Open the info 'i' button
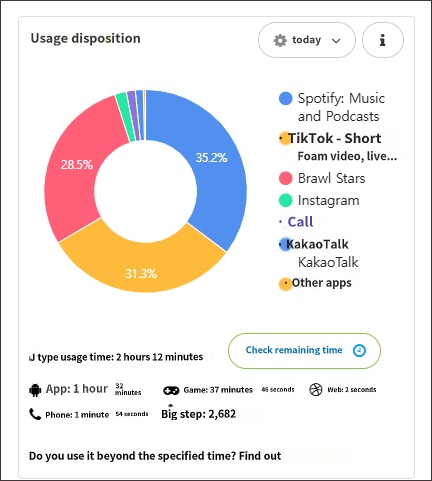The height and width of the screenshot is (481, 432). (x=383, y=40)
